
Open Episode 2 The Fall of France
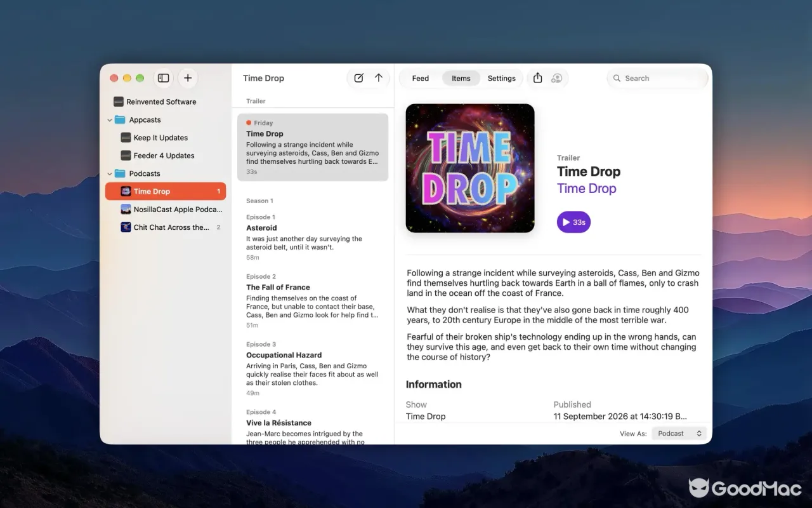tap(313, 301)
